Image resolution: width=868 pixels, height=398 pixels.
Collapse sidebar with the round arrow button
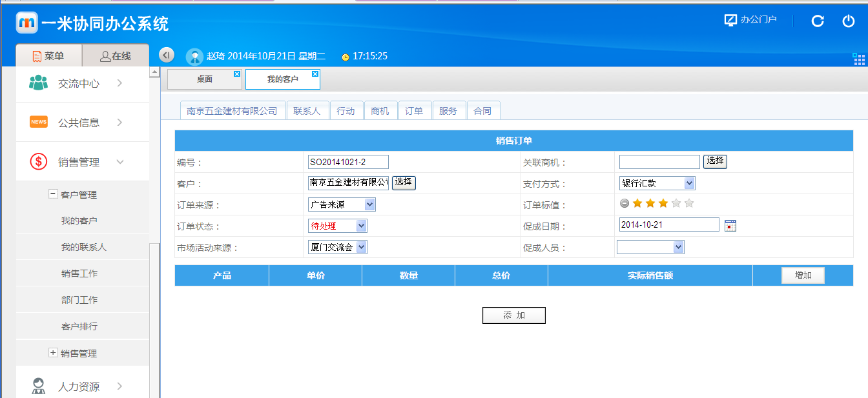coord(167,55)
